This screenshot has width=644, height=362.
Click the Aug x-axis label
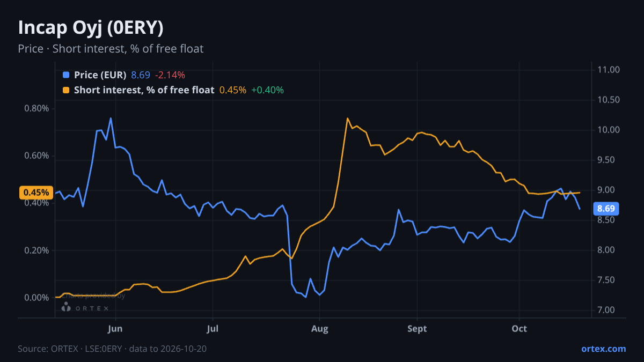tap(319, 329)
